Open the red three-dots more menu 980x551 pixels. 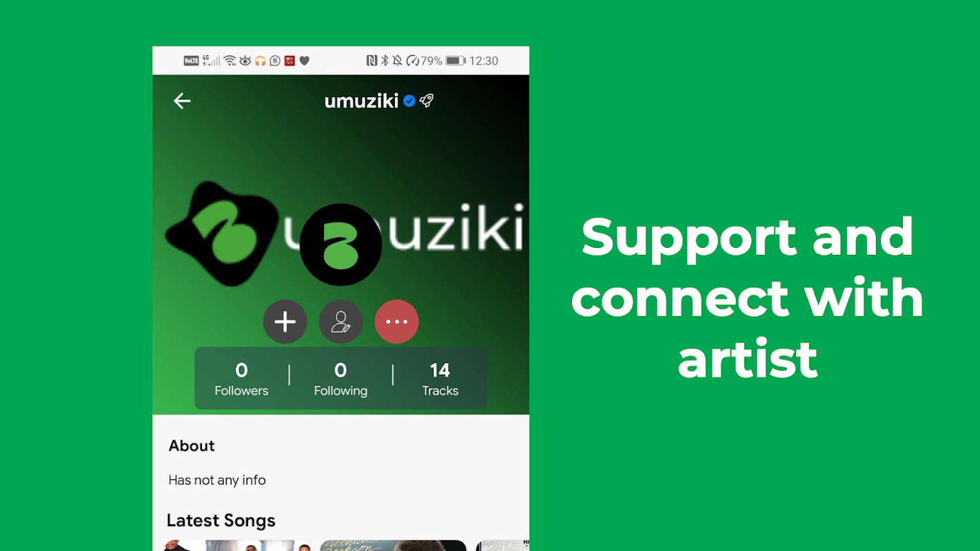pos(397,322)
